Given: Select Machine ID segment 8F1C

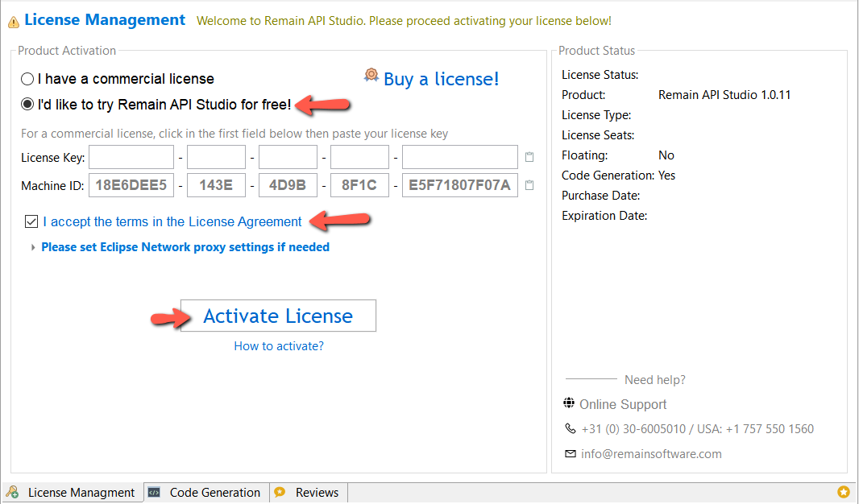Looking at the screenshot, I should click(360, 185).
